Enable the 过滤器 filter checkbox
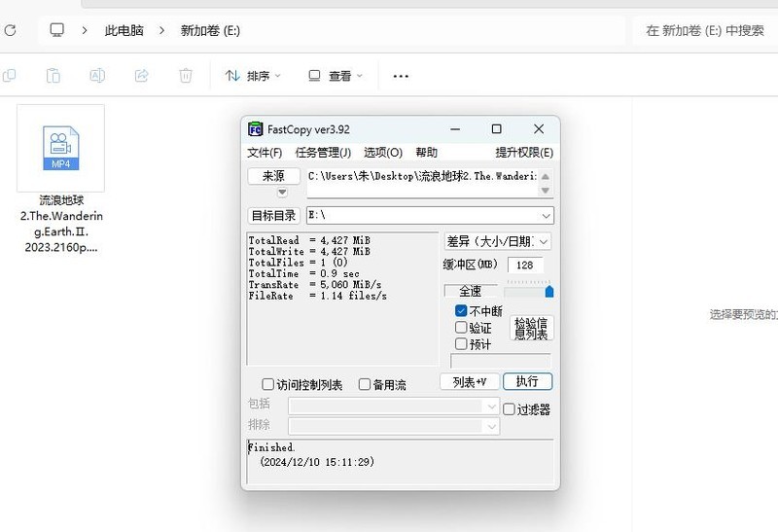This screenshot has width=778, height=532. point(509,408)
